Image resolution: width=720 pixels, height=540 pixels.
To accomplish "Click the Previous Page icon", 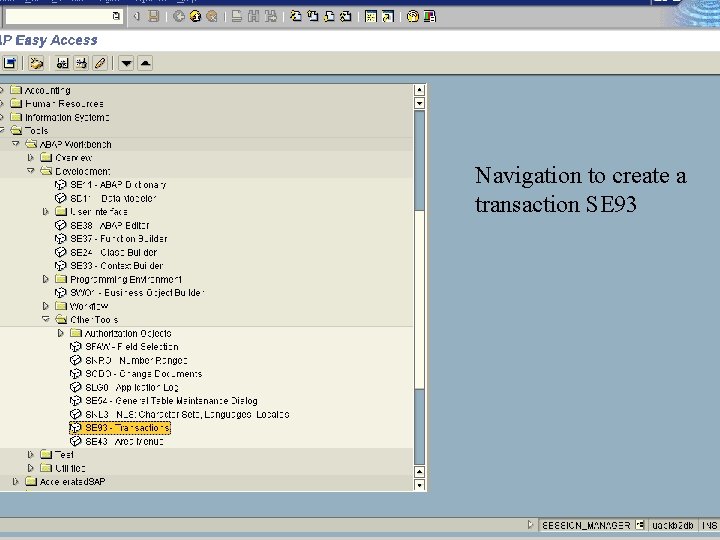I will pyautogui.click(x=313, y=17).
